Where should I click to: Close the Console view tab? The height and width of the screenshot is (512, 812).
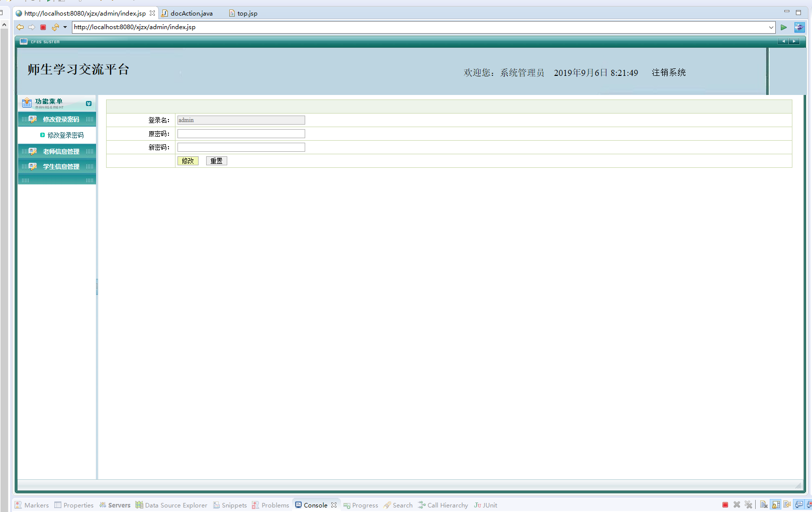pyautogui.click(x=334, y=505)
